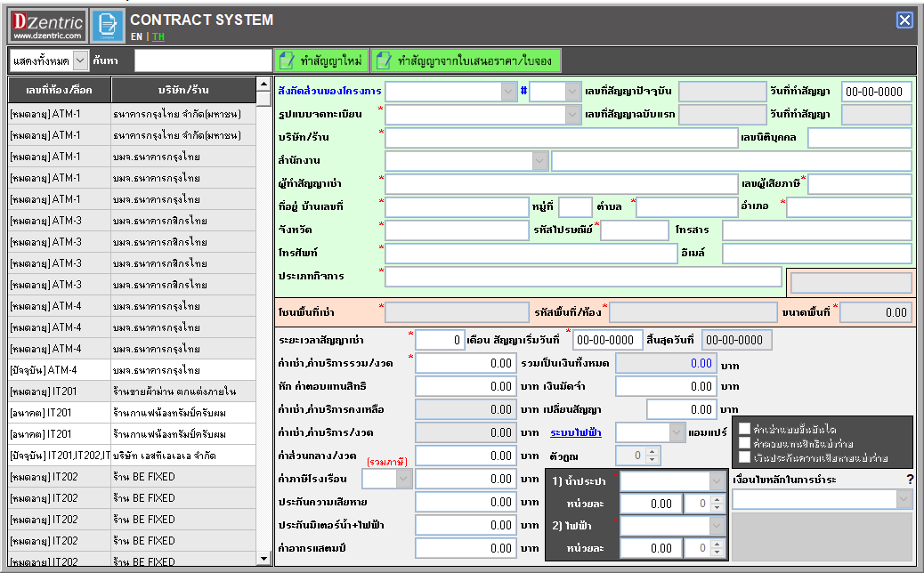Switch language to TH

pos(158,37)
